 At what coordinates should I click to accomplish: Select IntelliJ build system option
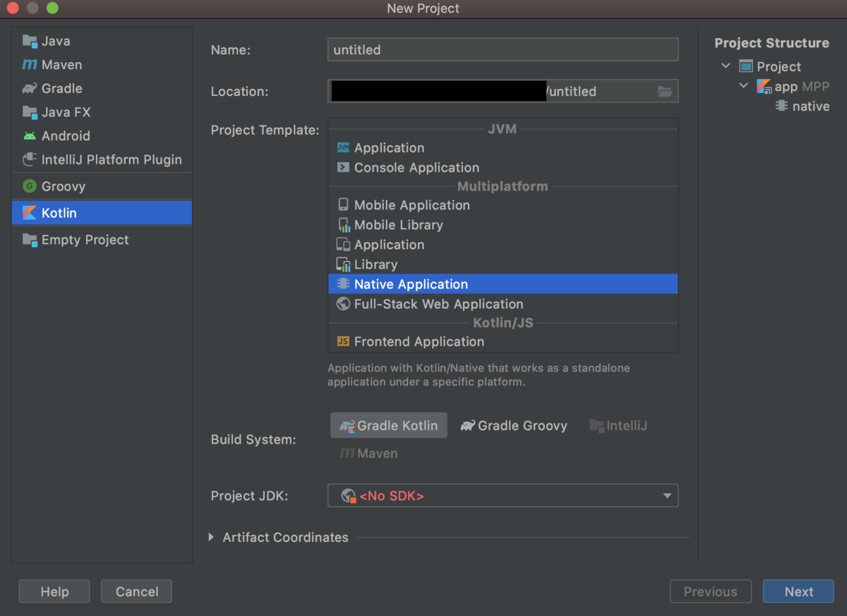[x=618, y=425]
